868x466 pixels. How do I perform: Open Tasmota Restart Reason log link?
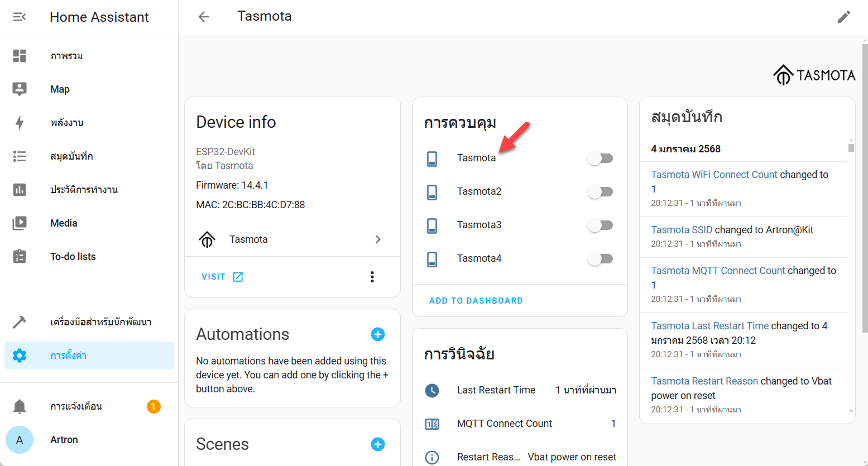pyautogui.click(x=704, y=381)
